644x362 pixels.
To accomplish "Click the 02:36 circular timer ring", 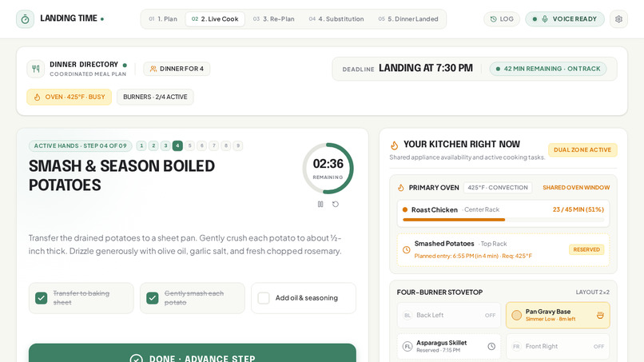I will [x=328, y=169].
